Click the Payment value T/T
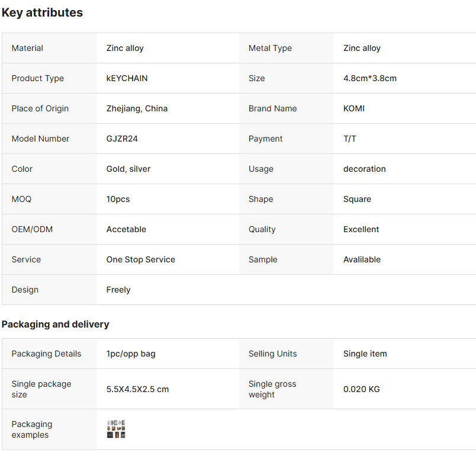Image resolution: width=476 pixels, height=459 pixels. (x=350, y=139)
